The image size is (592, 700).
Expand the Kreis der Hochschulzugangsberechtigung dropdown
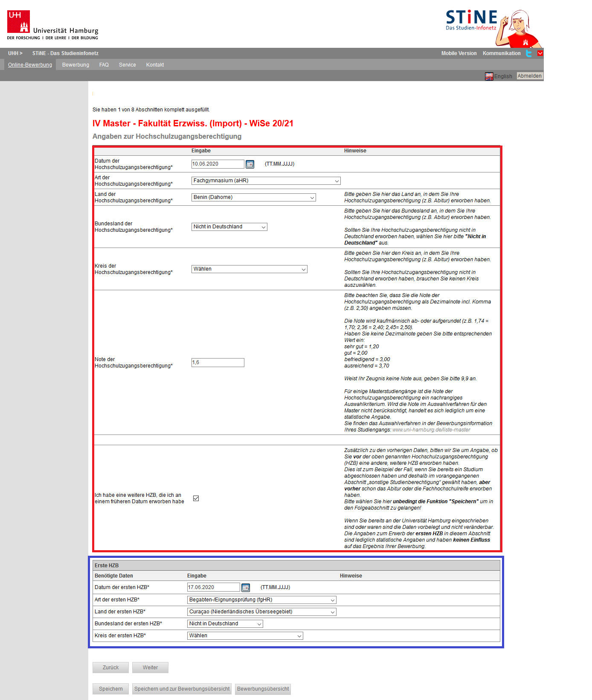point(249,269)
